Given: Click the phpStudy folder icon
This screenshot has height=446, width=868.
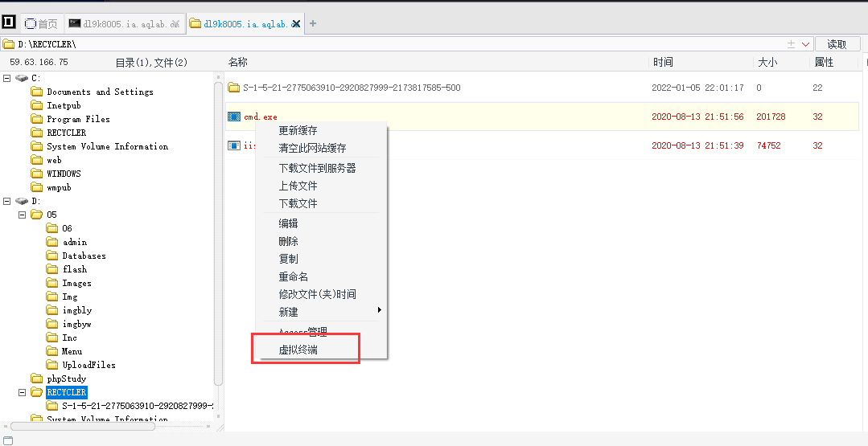Looking at the screenshot, I should tap(37, 378).
